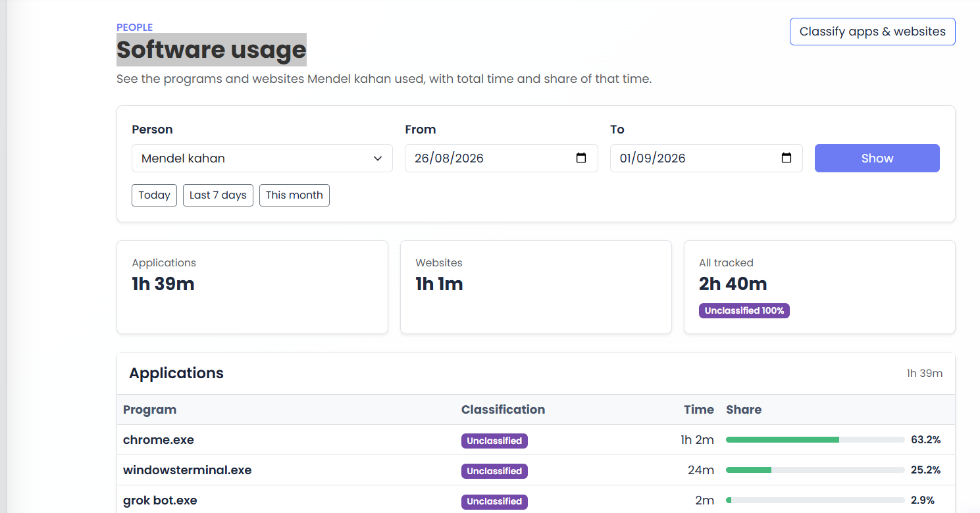Select the grok bot.exe program row

point(536,500)
